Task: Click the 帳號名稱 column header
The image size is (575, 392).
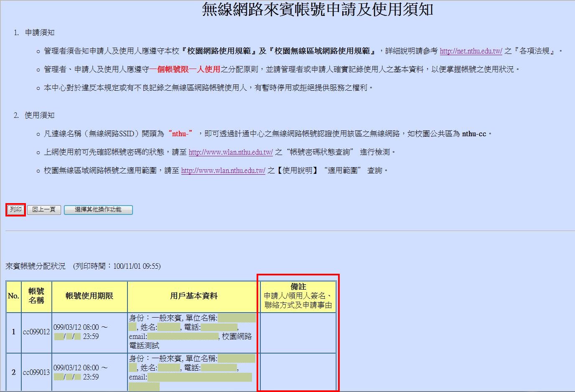Action: tap(36, 296)
